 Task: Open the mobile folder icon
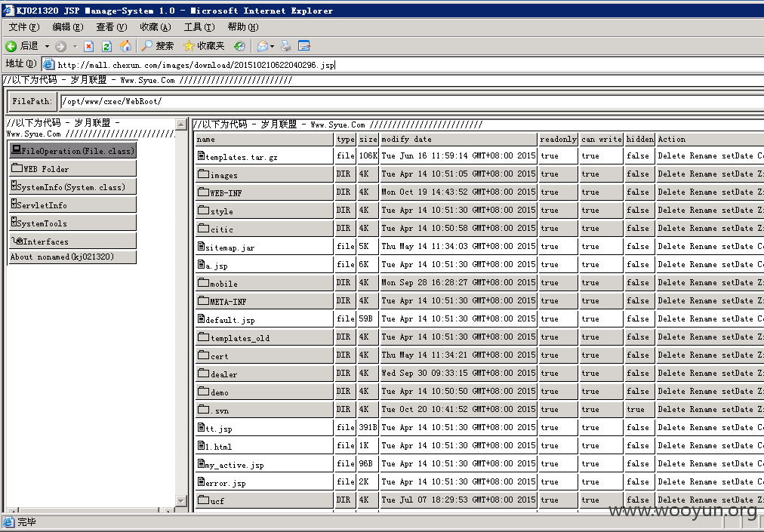tap(203, 282)
